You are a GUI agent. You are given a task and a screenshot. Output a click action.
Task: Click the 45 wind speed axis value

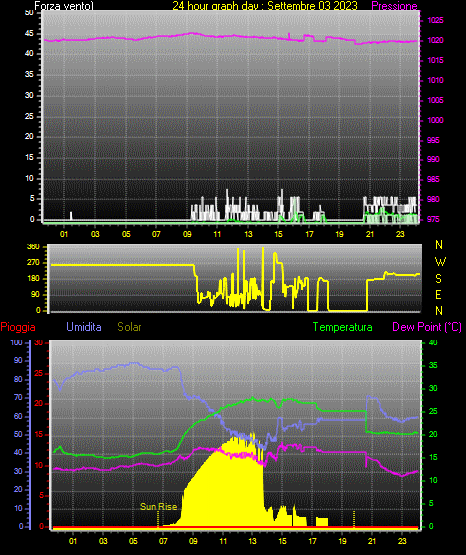tap(29, 34)
